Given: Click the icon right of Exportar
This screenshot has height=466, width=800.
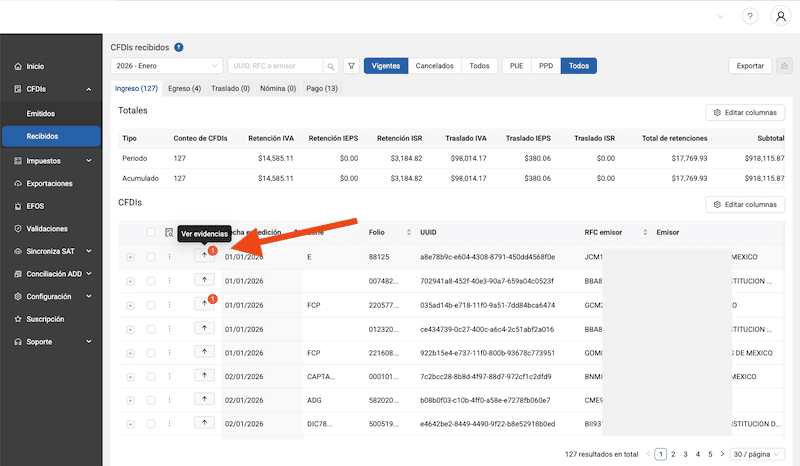Looking at the screenshot, I should click(x=785, y=66).
